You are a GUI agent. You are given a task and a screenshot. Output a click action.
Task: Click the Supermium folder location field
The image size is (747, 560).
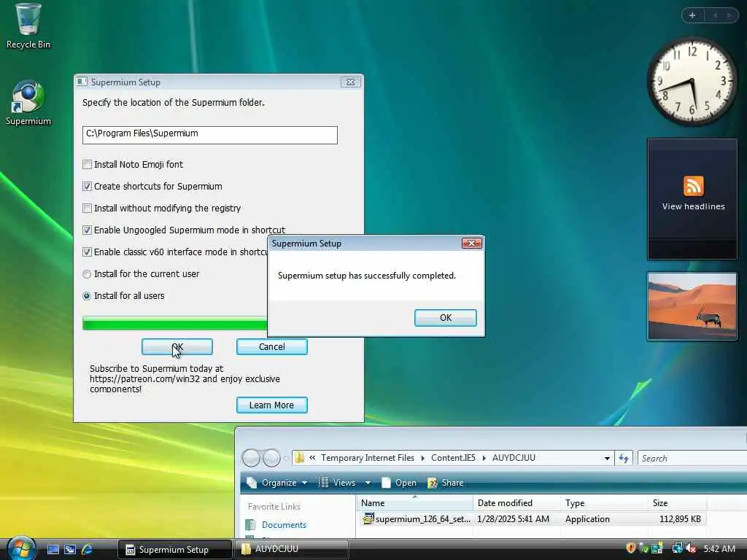(209, 135)
